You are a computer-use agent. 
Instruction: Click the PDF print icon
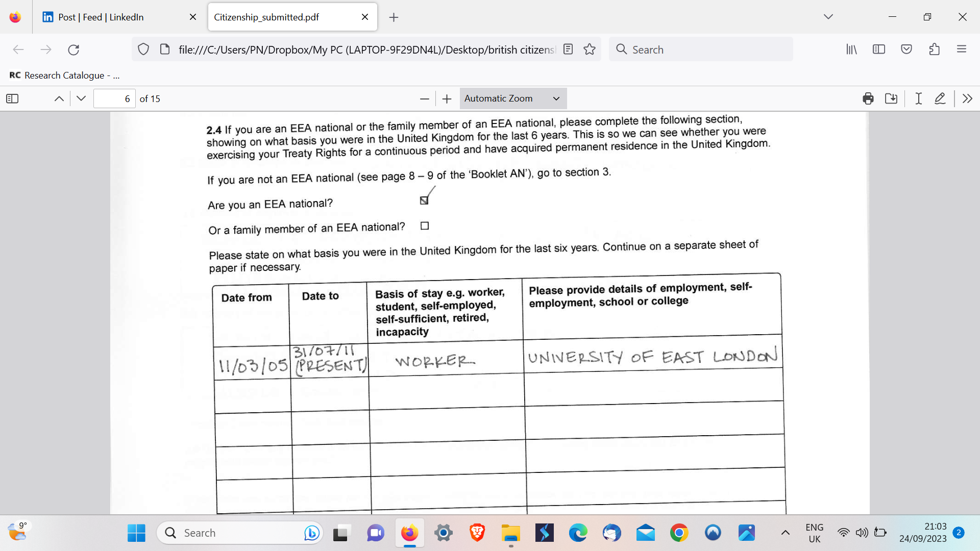pyautogui.click(x=868, y=98)
